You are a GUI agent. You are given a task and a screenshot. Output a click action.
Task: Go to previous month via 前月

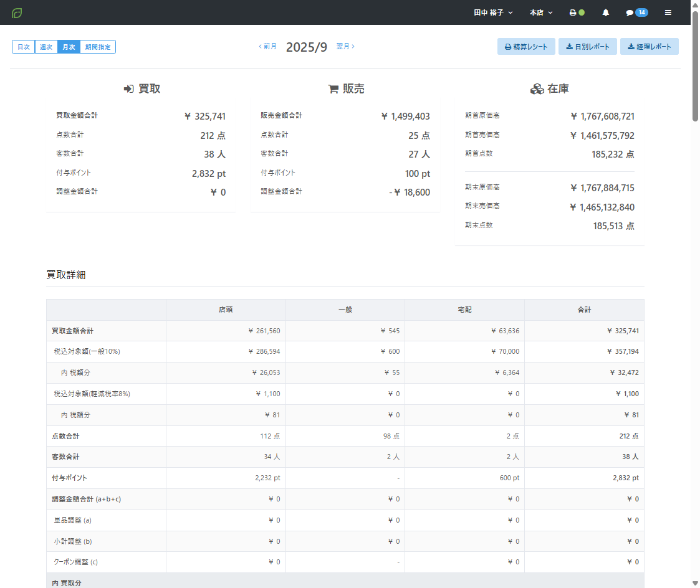tap(268, 47)
